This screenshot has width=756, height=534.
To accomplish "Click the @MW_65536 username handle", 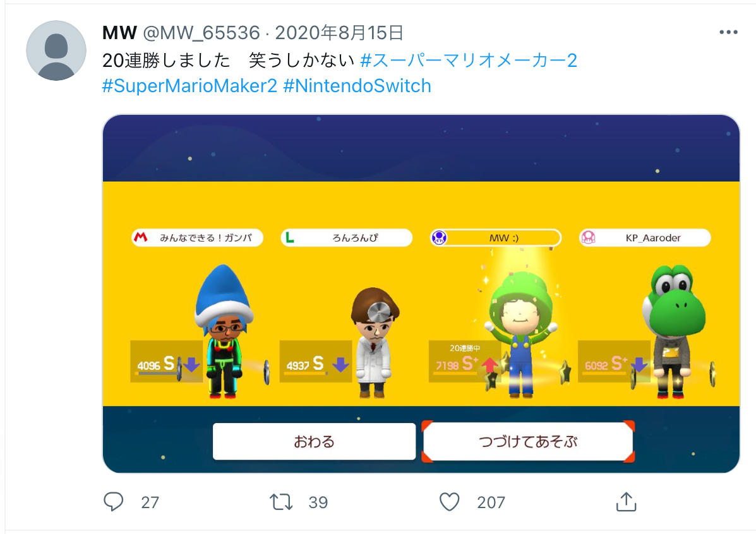I will (x=201, y=33).
